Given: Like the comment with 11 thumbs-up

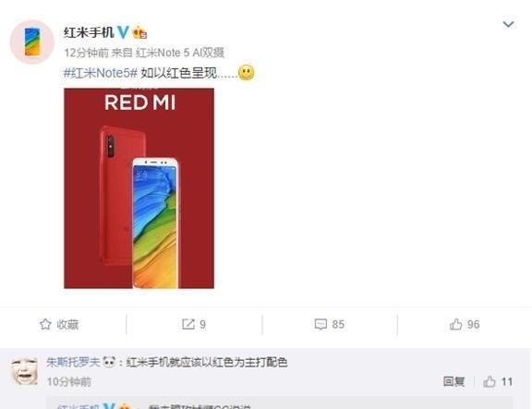Looking at the screenshot, I should 498,382.
